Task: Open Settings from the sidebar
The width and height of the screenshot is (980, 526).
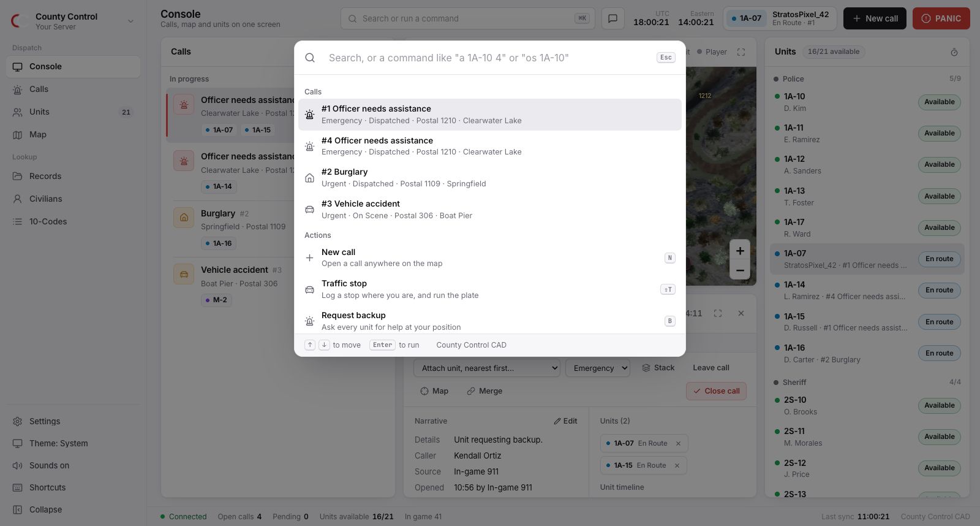Action: (73, 421)
